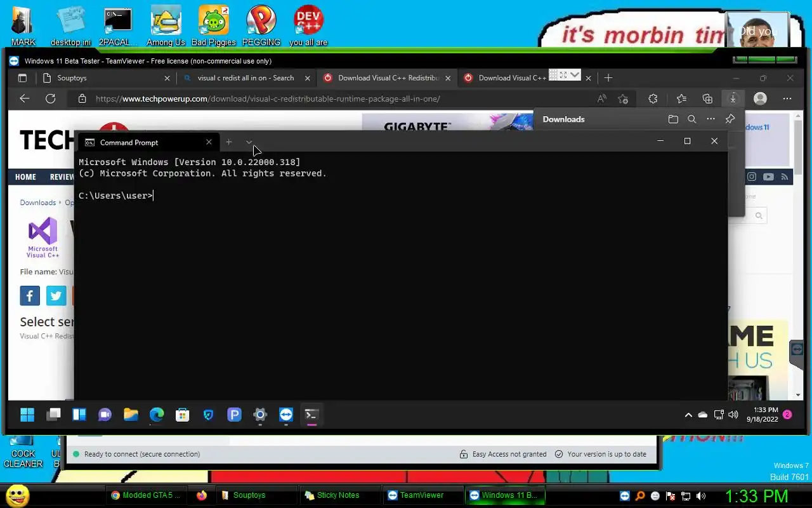
Task: Show hidden icons chevron in remote tray
Action: 688,415
